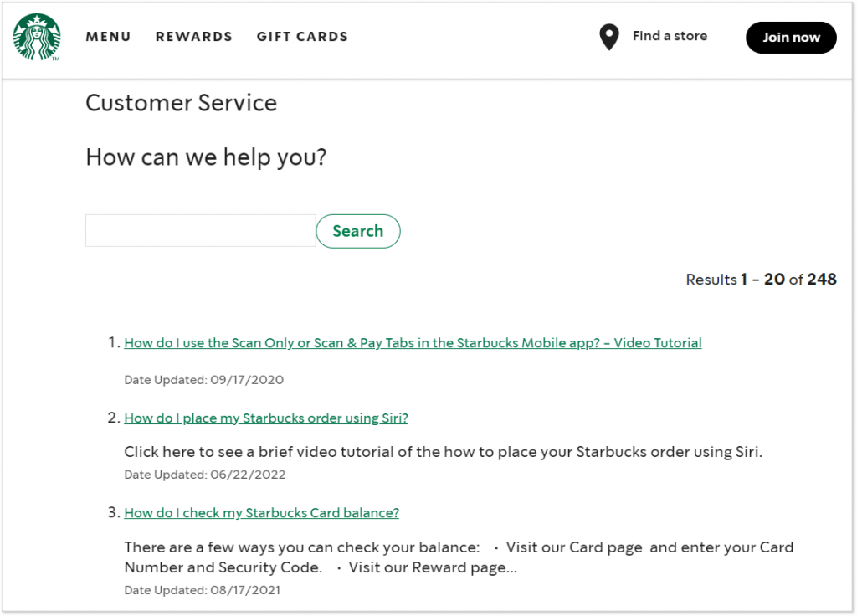Click date updated for Siri article
Viewport: 857px width, 616px height.
pyautogui.click(x=203, y=474)
